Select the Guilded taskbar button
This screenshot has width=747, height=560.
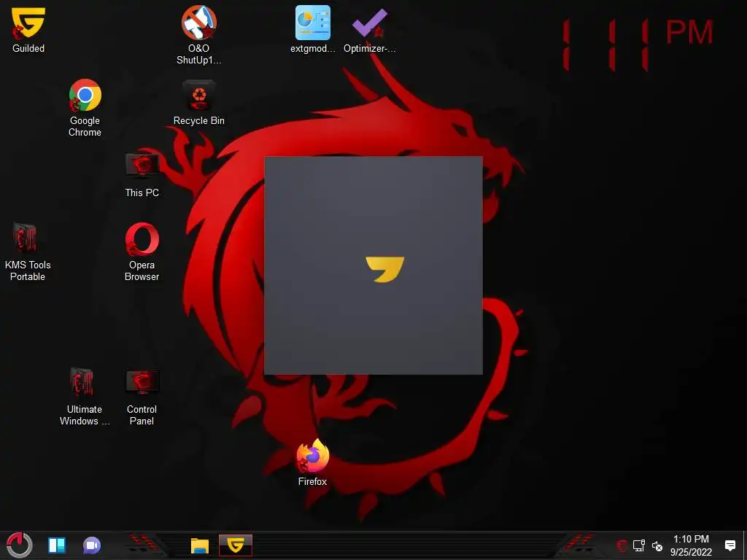pos(236,545)
